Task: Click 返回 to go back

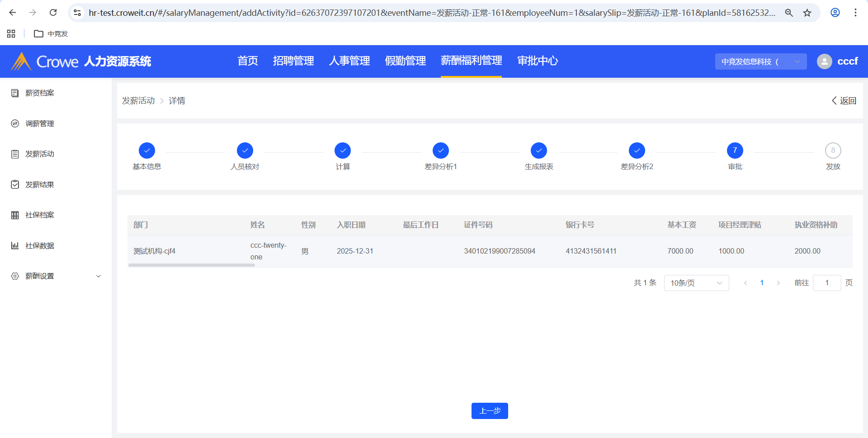Action: pos(844,101)
